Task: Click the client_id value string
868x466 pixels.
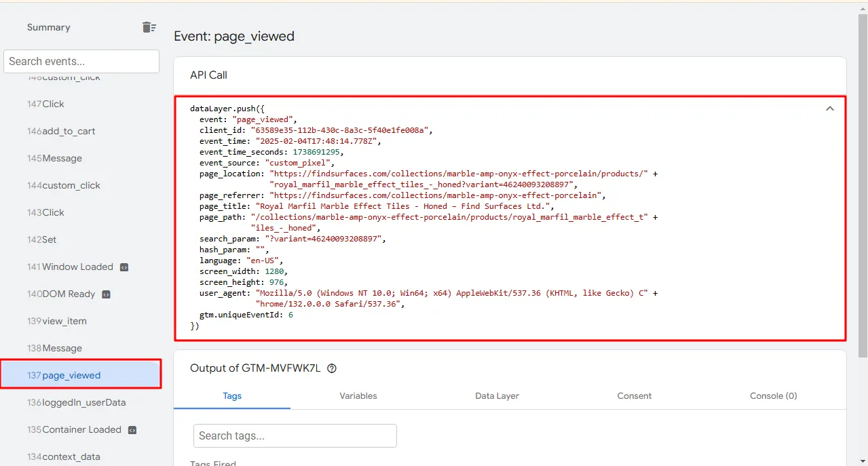Action: pyautogui.click(x=339, y=130)
